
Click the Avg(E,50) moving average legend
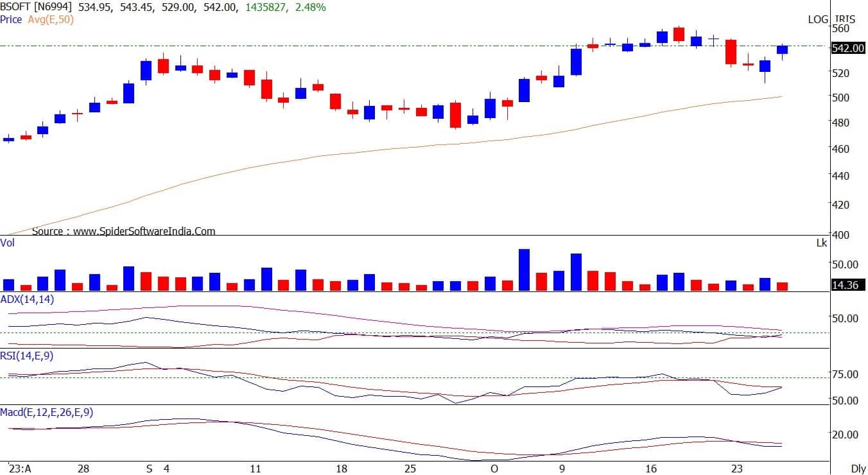pyautogui.click(x=51, y=19)
